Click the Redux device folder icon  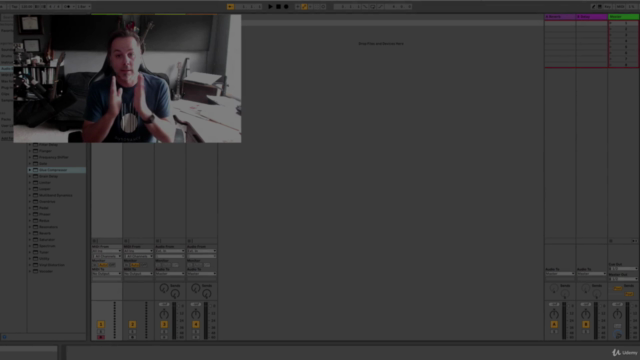tap(36, 220)
